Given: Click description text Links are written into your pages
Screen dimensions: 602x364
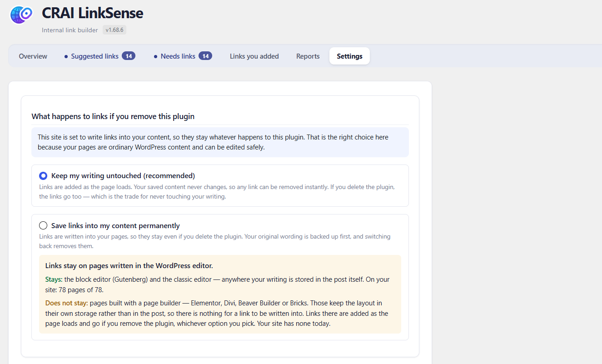Looking at the screenshot, I should click(x=215, y=241).
